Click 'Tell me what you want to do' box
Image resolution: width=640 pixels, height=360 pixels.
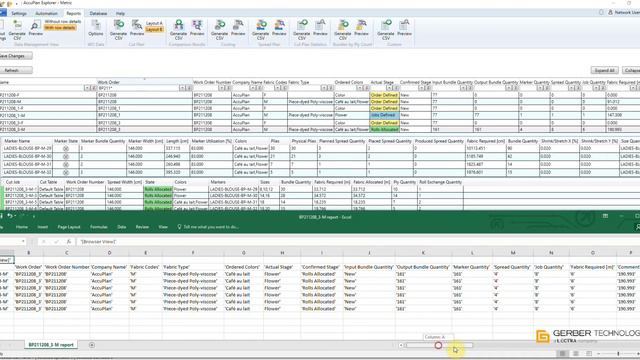tap(208, 227)
